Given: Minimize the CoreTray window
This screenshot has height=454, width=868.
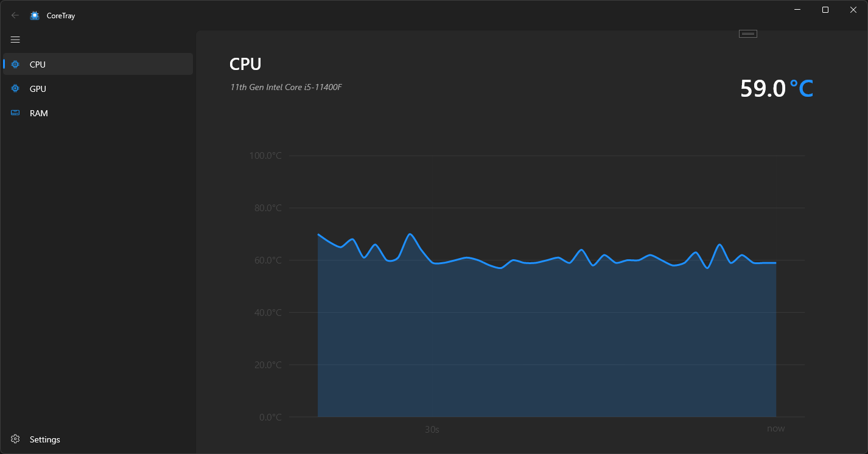Looking at the screenshot, I should pyautogui.click(x=797, y=10).
